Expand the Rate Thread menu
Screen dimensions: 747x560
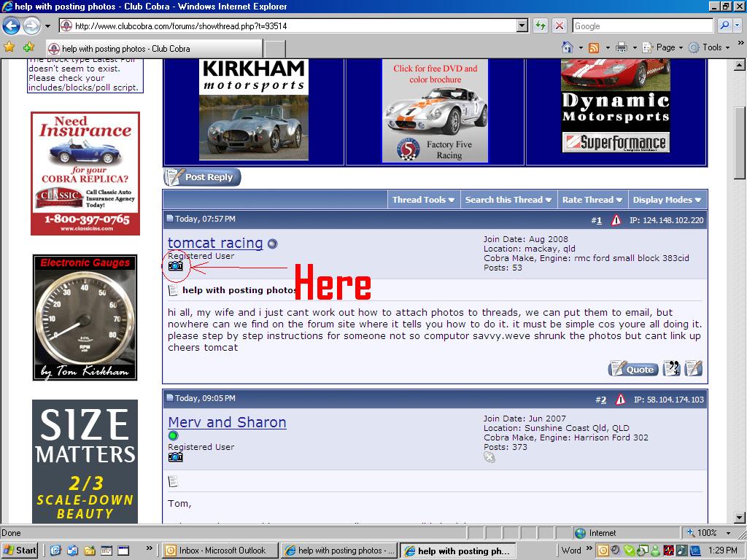pos(592,200)
